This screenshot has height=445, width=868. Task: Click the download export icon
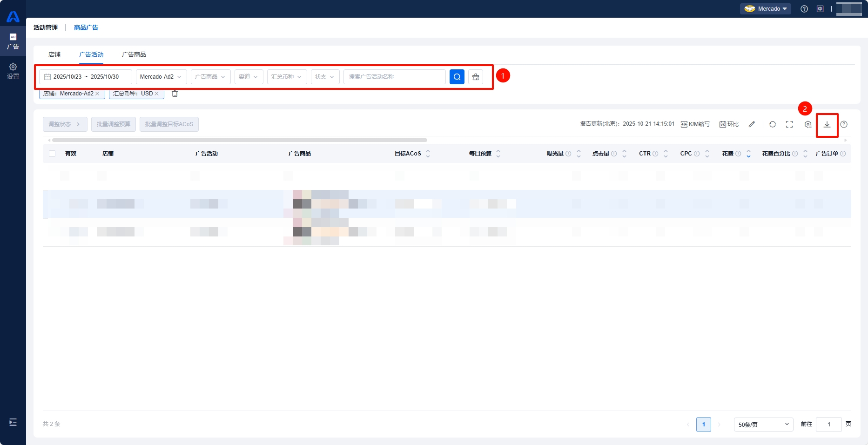(x=827, y=124)
